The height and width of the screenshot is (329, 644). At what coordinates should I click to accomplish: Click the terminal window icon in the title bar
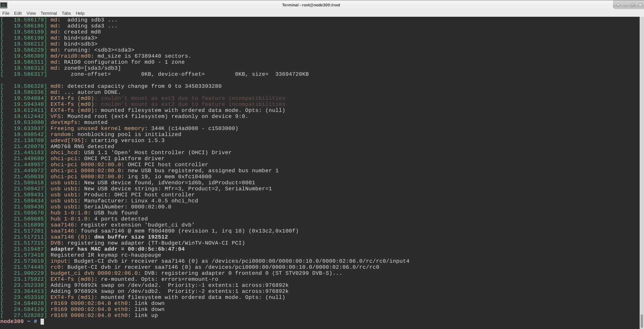pos(4,5)
